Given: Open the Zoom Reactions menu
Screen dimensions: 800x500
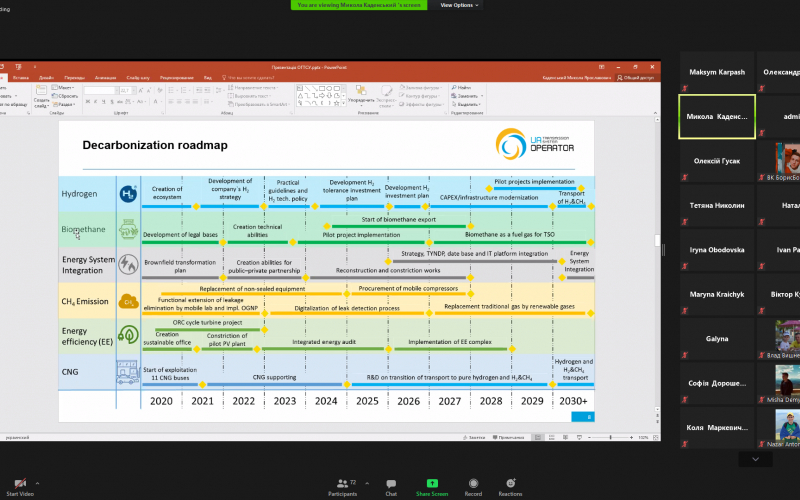Looking at the screenshot, I should click(x=510, y=487).
